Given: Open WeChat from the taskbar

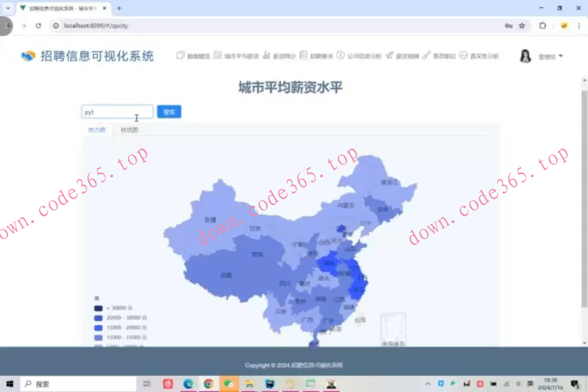Looking at the screenshot, I should [x=229, y=384].
